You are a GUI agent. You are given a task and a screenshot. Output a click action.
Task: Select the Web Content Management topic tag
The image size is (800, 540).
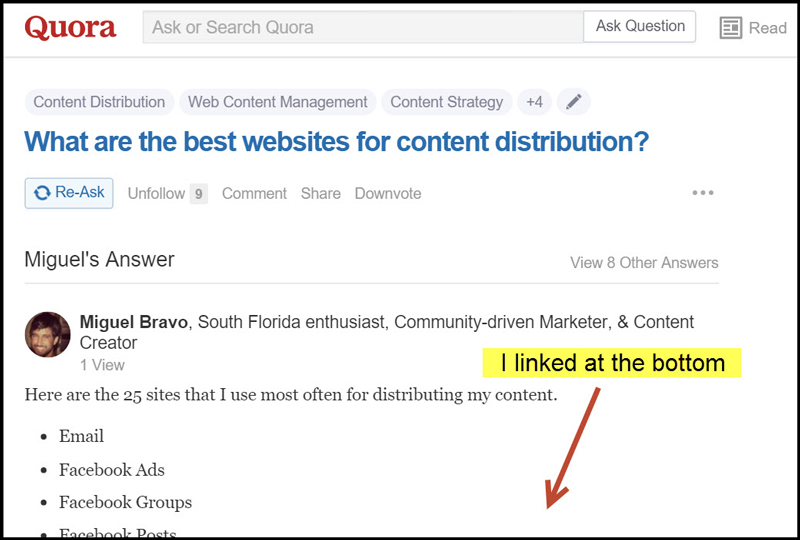[278, 102]
